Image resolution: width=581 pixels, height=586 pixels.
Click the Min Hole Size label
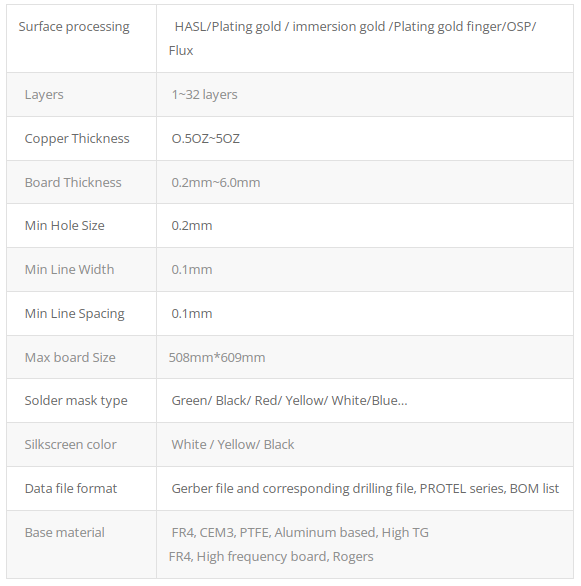tap(65, 225)
